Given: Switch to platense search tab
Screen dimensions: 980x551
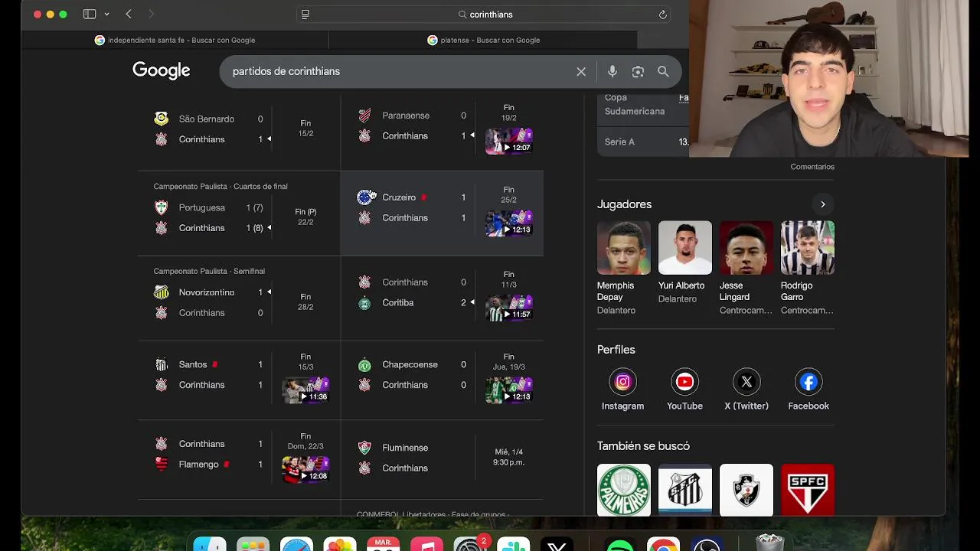Looking at the screenshot, I should click(x=483, y=40).
